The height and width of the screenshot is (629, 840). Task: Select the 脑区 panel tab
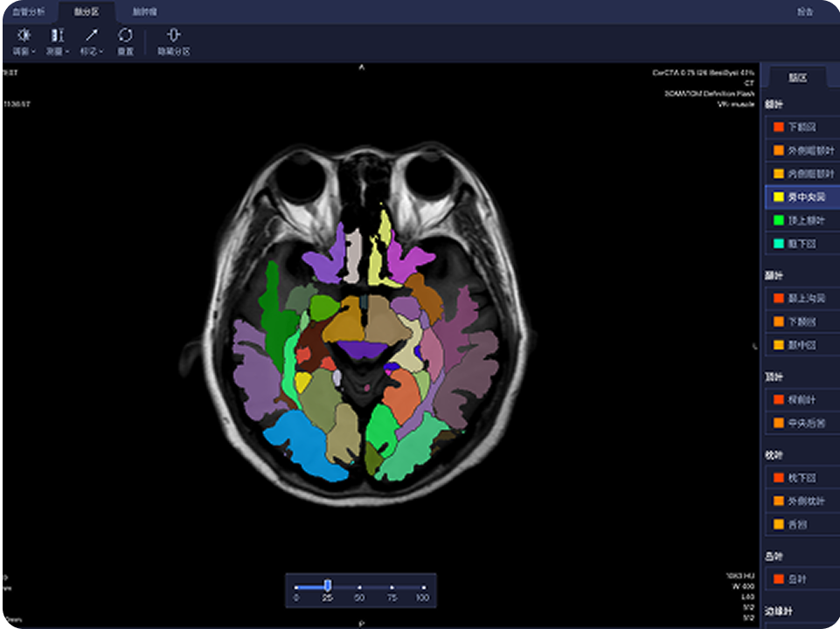[797, 78]
